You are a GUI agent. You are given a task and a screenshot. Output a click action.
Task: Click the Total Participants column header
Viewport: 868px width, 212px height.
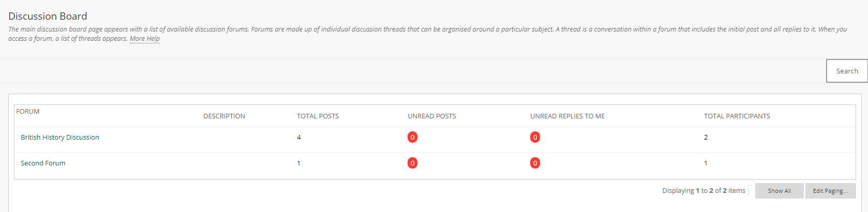(x=737, y=116)
